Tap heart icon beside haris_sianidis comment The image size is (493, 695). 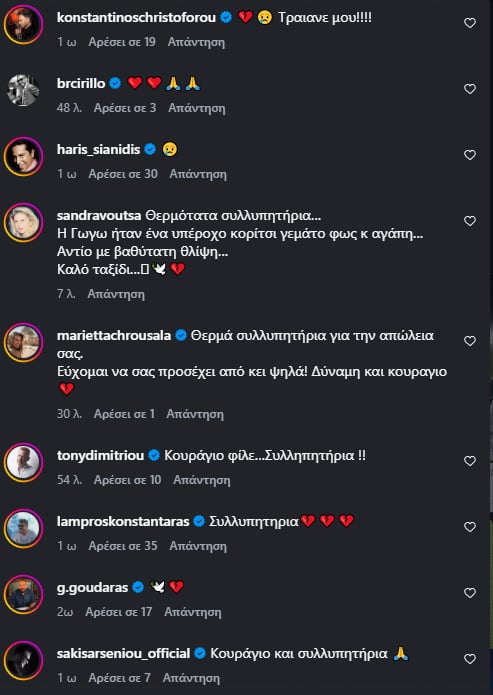(470, 155)
